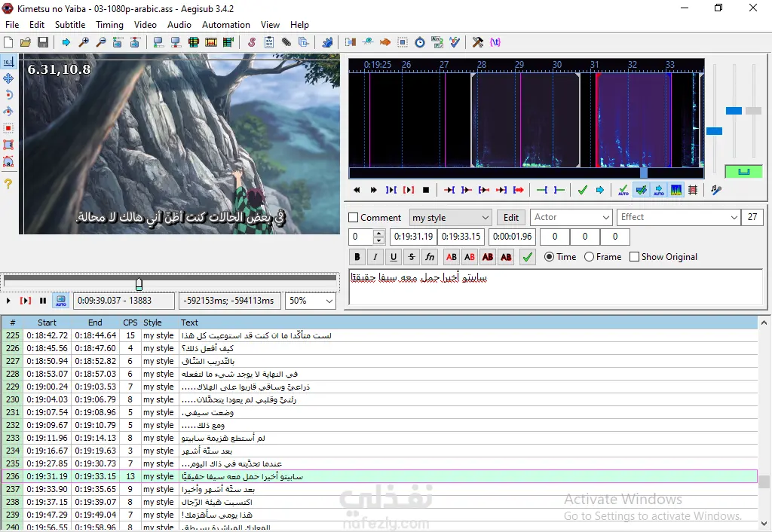Open the Shift times clock icon
This screenshot has width=772, height=532.
419,42
